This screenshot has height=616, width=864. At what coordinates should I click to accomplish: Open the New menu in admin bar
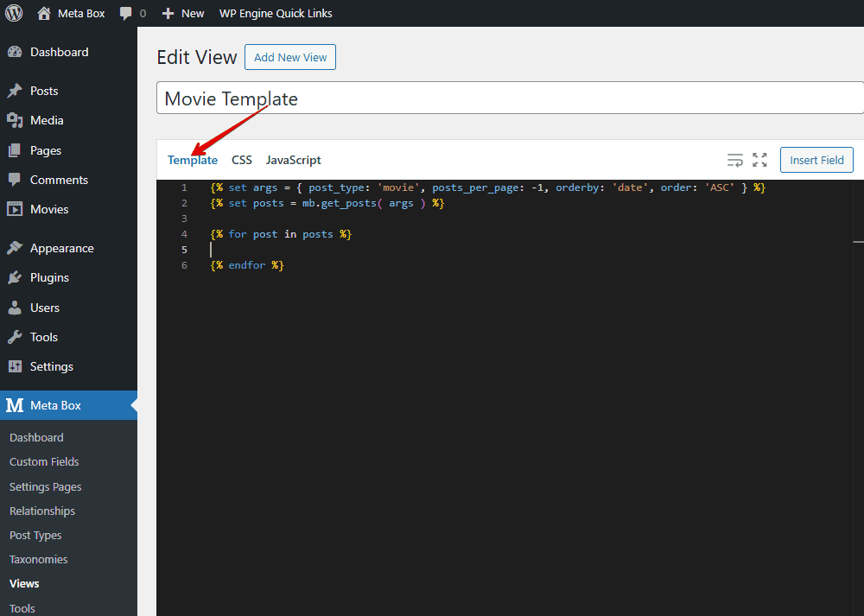(182, 13)
